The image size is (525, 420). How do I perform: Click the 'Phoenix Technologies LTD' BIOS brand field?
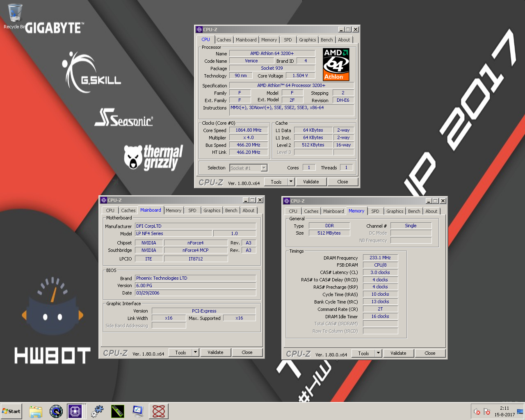[196, 278]
